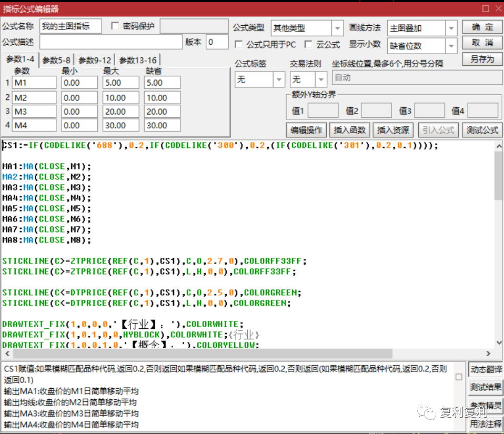Open the 画线方法 dropdown
The image size is (504, 434).
451,28
